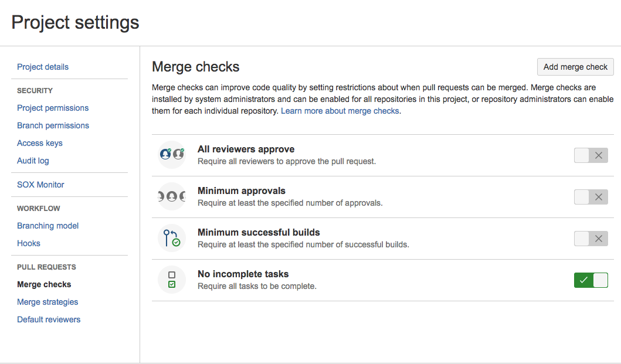Image resolution: width=621 pixels, height=364 pixels.
Task: Select Merge checks in the sidebar
Action: click(44, 284)
